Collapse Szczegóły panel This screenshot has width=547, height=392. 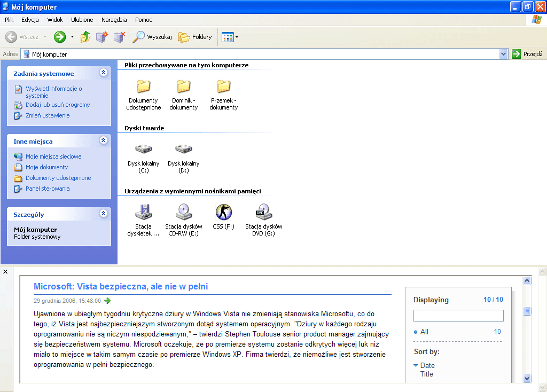pos(103,214)
